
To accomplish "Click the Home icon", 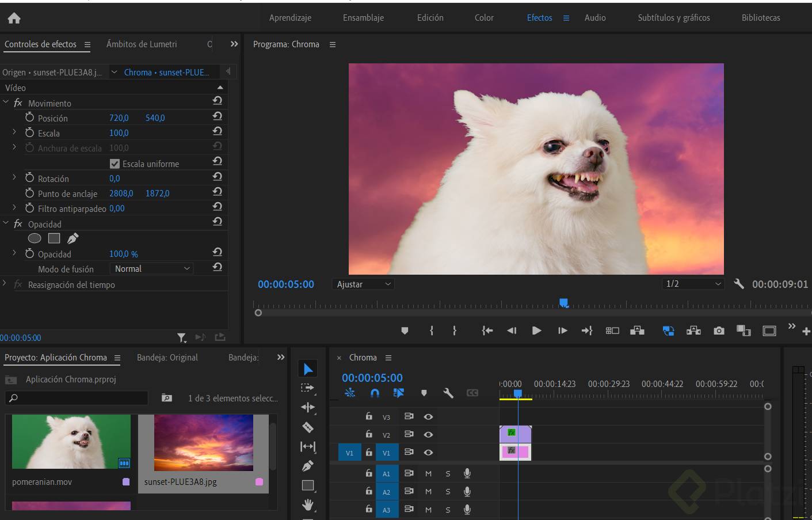I will coord(14,18).
